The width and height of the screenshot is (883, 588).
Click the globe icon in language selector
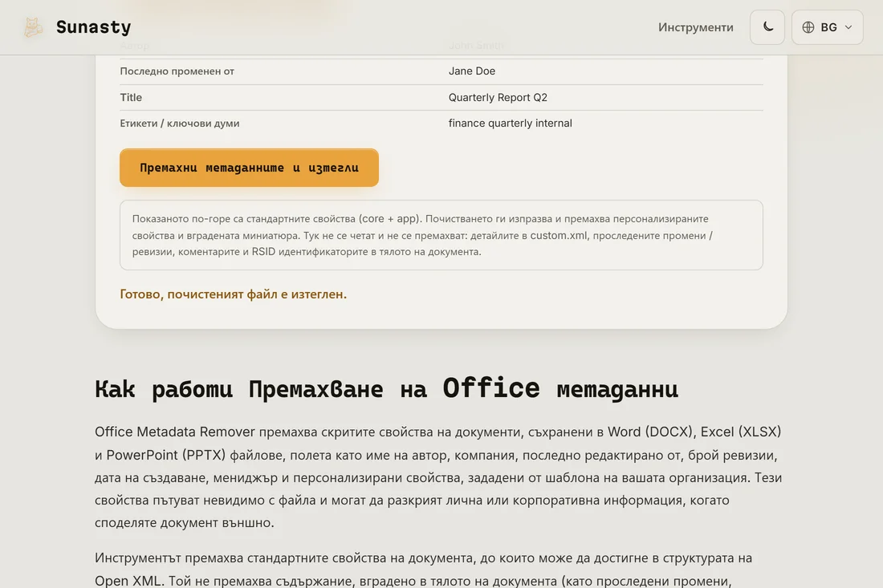coord(808,27)
